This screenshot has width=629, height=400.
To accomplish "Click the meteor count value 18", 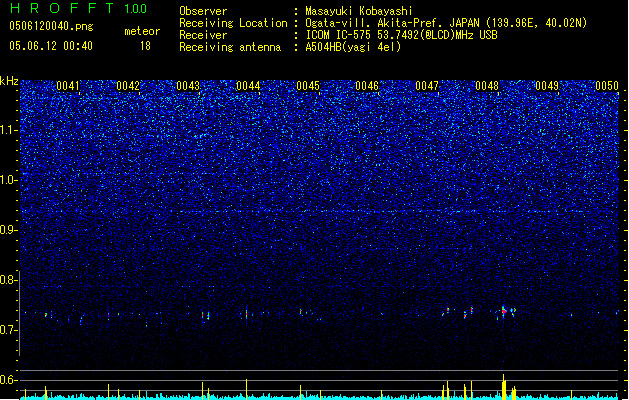I will [x=145, y=46].
